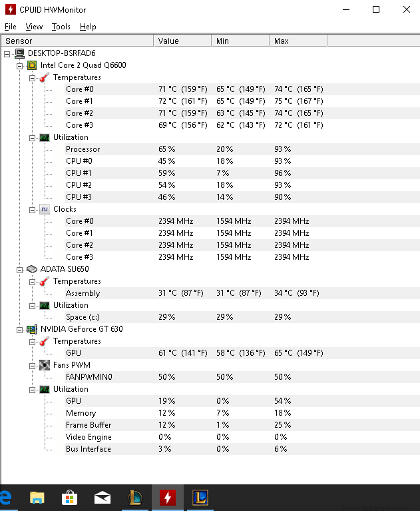Collapse the DESKTOP-BSRFAD6 root node
Screen dimensions: 420x511
7,54
